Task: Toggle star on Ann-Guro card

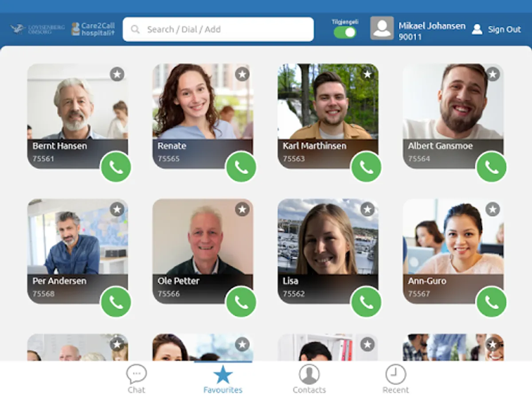Action: pos(493,209)
